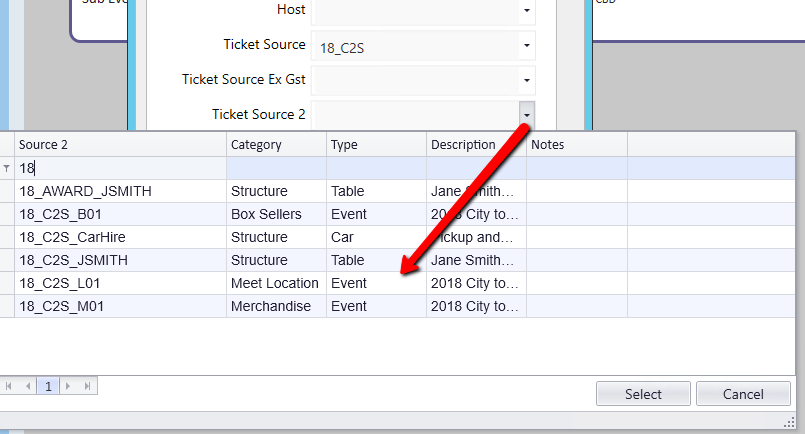The height and width of the screenshot is (434, 805).
Task: Select page 1 in the pager
Action: pyautogui.click(x=46, y=385)
